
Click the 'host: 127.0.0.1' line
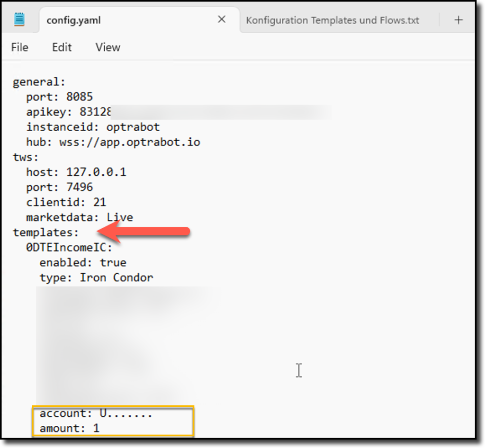(76, 172)
